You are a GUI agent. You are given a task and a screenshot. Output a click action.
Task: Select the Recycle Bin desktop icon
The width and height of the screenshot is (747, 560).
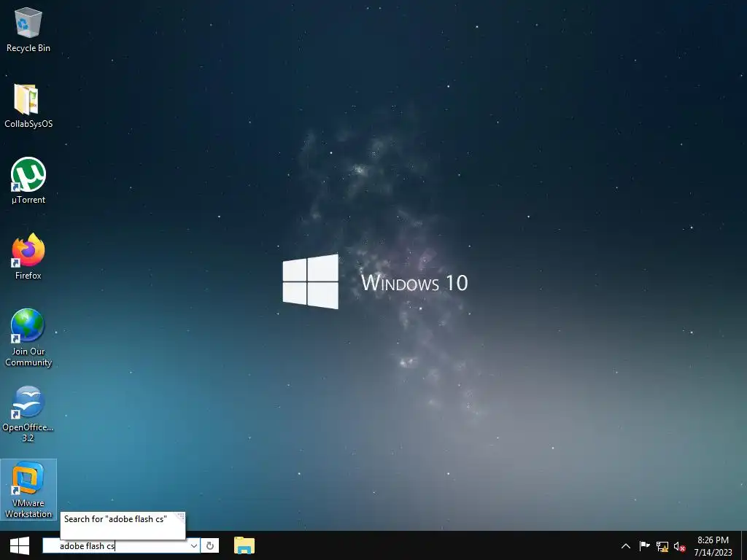point(28,29)
